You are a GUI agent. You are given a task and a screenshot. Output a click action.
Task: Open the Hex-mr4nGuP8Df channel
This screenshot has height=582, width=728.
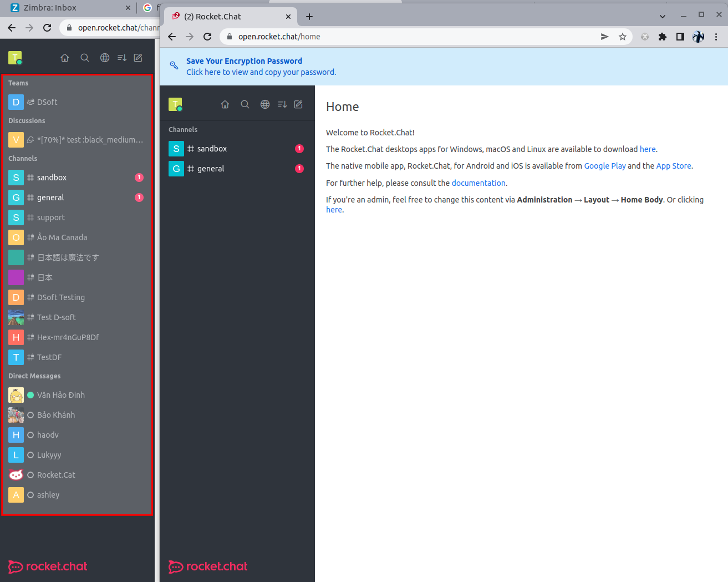(x=77, y=337)
